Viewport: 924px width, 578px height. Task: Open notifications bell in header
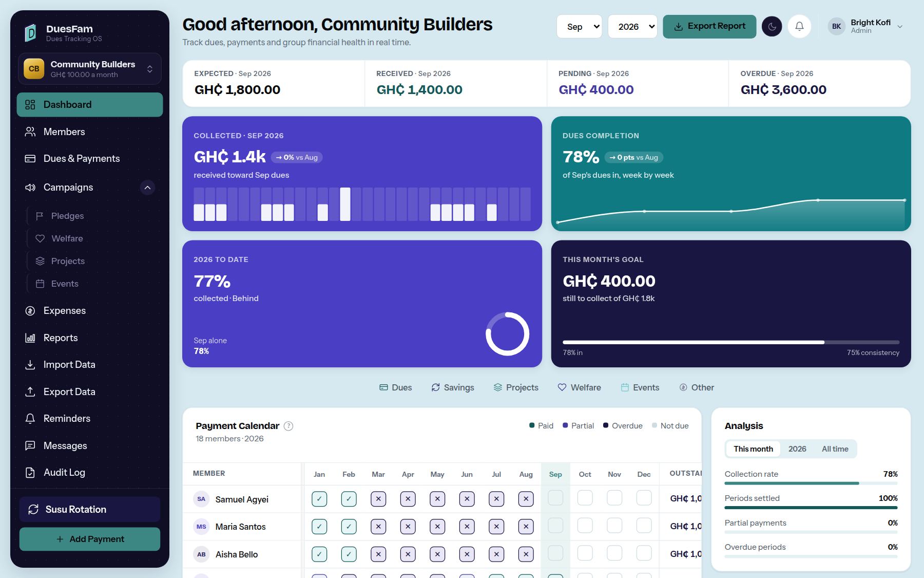click(799, 26)
